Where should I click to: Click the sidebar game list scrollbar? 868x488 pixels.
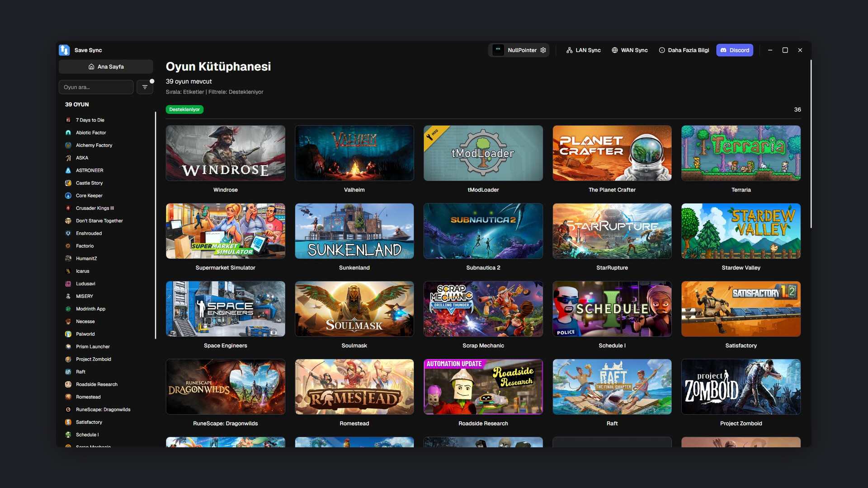tap(156, 225)
